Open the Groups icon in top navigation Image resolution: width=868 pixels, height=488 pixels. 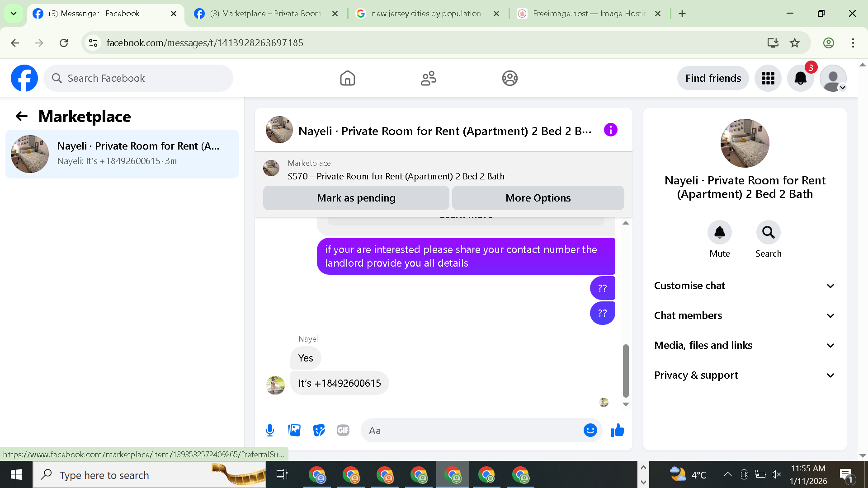[x=509, y=78]
